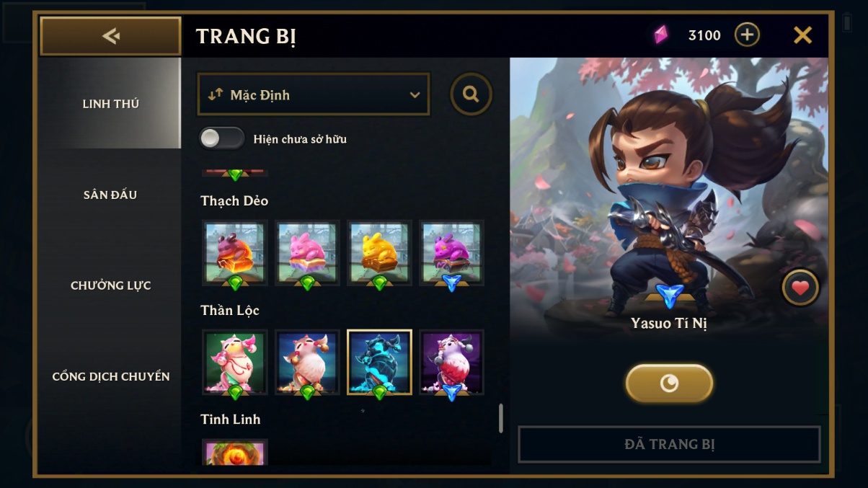
Task: Favorite Yasuo Tí Nị with heart icon
Action: (x=800, y=288)
